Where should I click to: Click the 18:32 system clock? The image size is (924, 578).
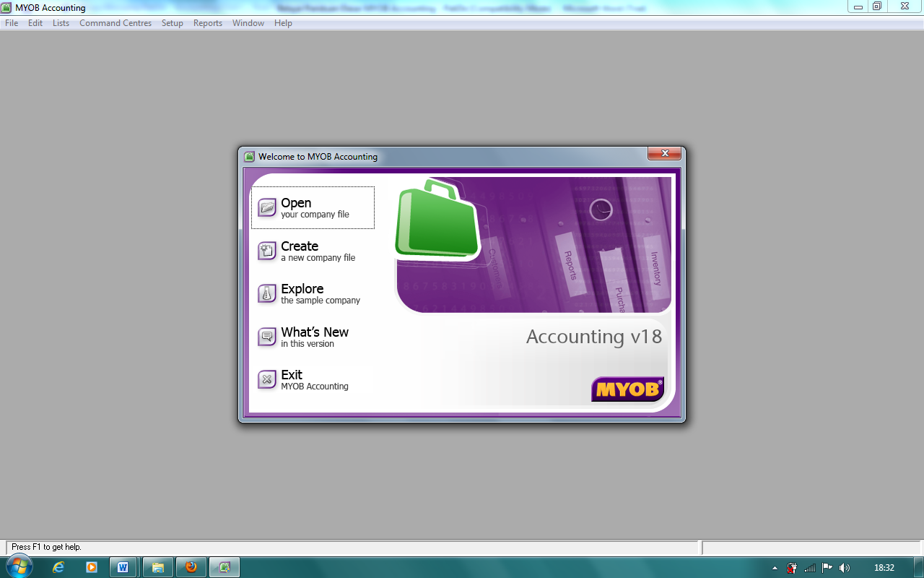tap(884, 568)
